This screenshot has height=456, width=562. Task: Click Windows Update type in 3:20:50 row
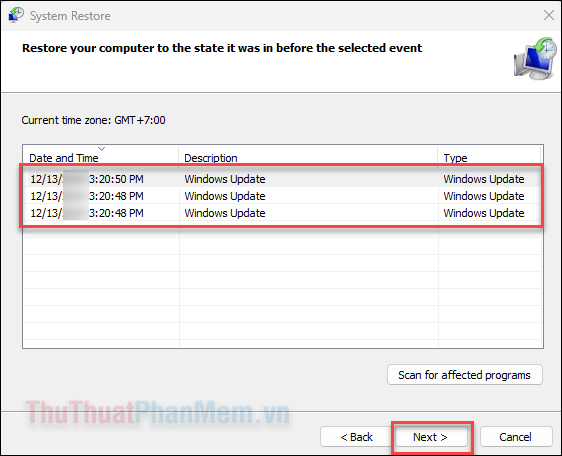[x=484, y=179]
